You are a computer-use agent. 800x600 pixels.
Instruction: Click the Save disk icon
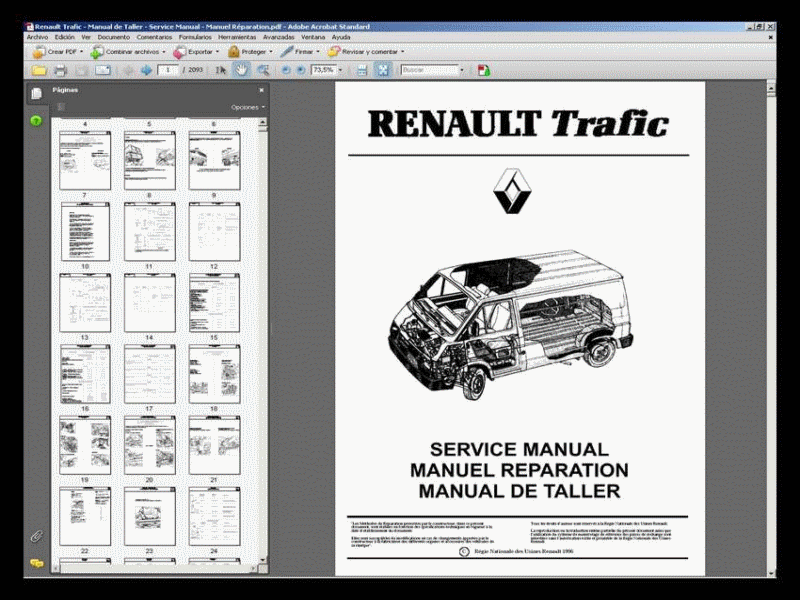pos(82,70)
